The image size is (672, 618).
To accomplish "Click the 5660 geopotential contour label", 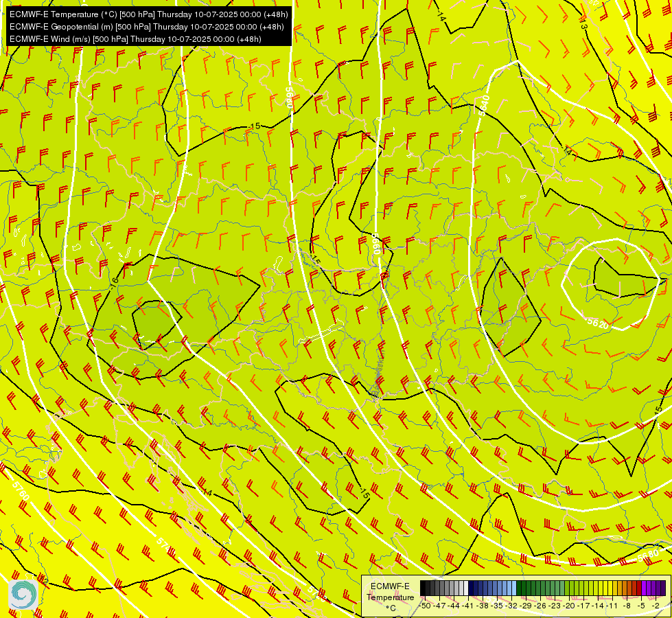I will pyautogui.click(x=377, y=244).
